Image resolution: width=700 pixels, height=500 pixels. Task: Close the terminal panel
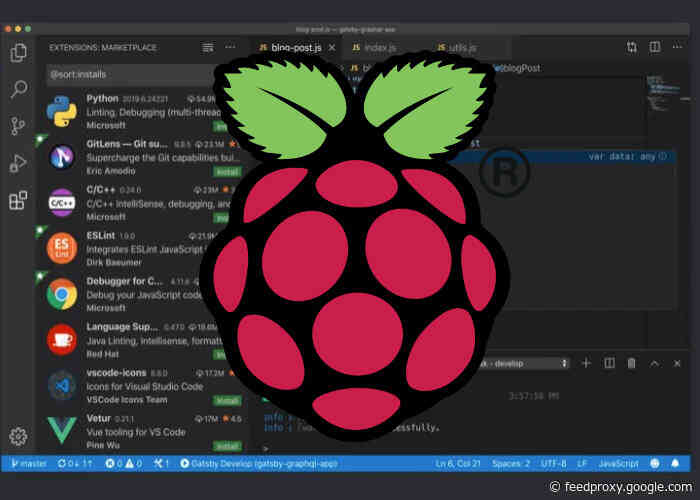point(677,363)
